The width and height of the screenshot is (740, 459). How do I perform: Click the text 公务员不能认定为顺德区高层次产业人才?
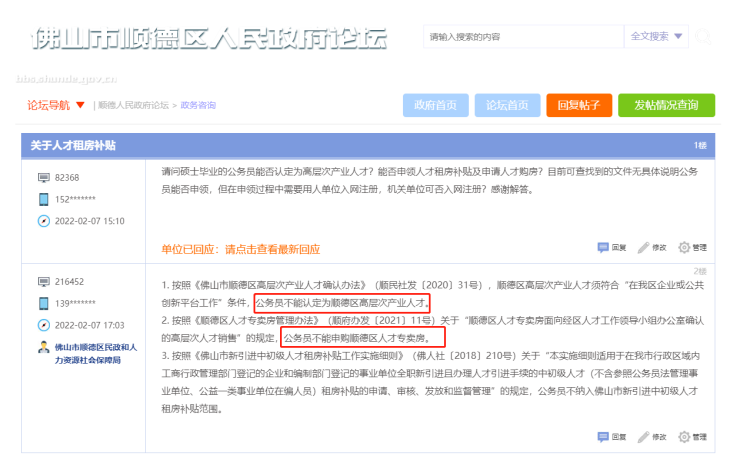click(x=341, y=302)
